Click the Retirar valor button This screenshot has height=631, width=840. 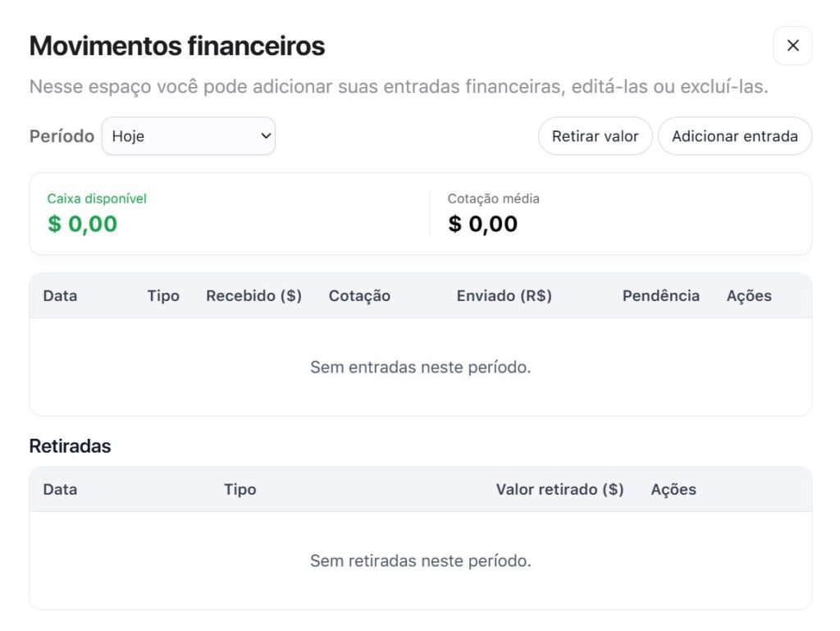click(595, 136)
